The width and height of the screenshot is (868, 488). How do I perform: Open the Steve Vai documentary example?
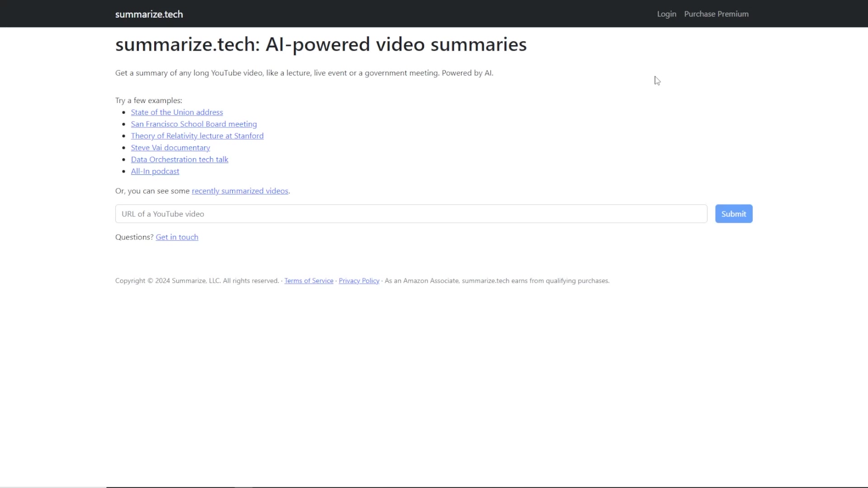coord(170,147)
